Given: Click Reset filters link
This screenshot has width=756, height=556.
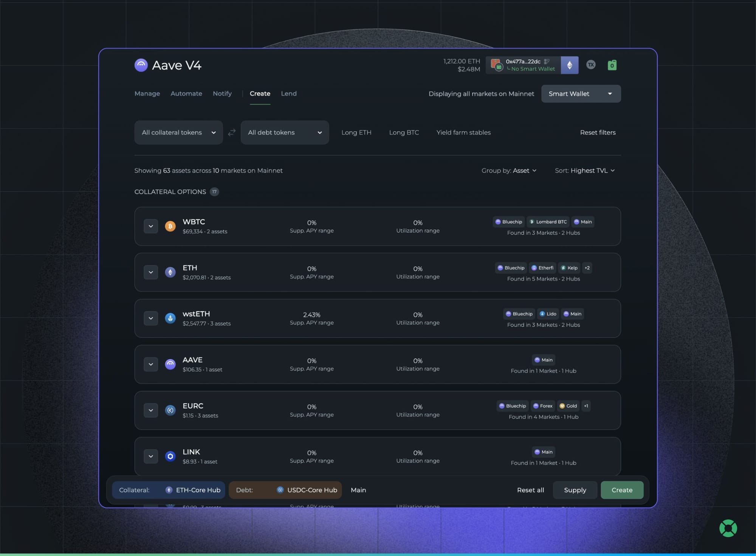Looking at the screenshot, I should (598, 132).
